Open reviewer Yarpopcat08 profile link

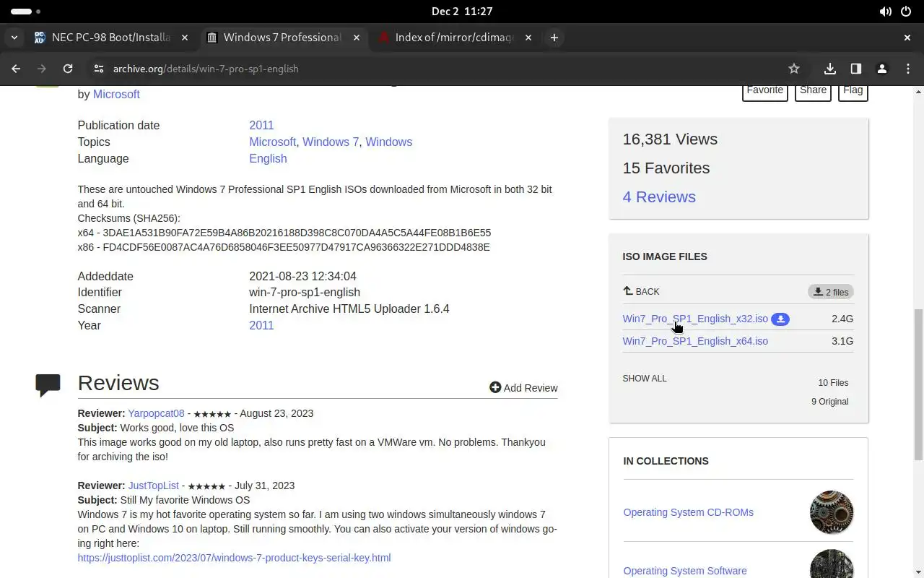(156, 413)
